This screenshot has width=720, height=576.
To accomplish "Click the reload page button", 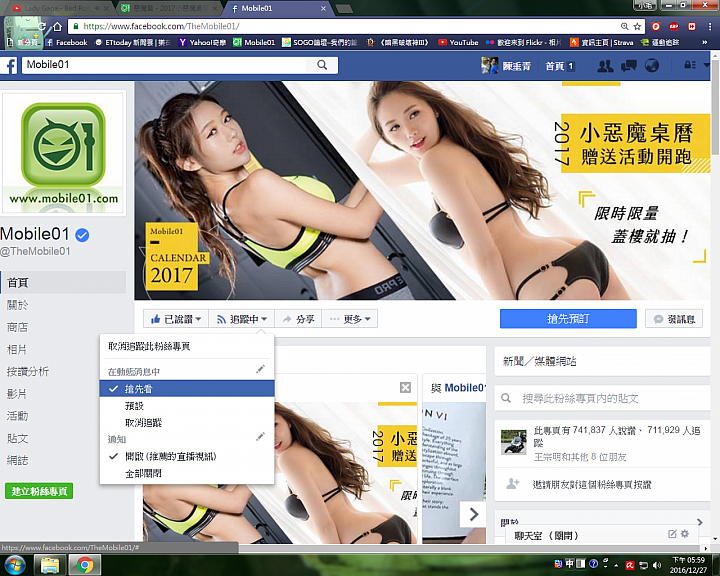I will pos(42,27).
